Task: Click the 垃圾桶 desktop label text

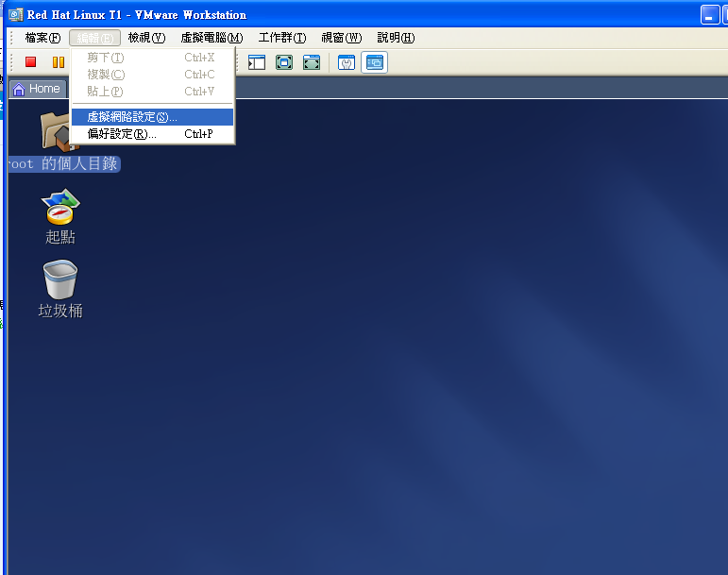Action: tap(60, 311)
